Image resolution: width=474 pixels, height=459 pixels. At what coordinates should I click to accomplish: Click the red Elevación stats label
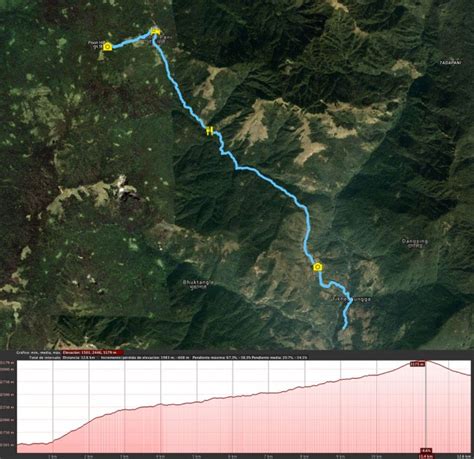pos(93,352)
